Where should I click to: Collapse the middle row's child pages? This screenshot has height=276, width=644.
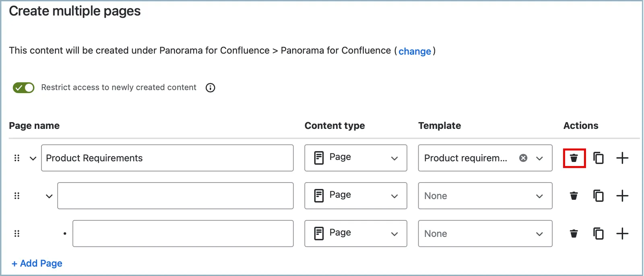[49, 196]
